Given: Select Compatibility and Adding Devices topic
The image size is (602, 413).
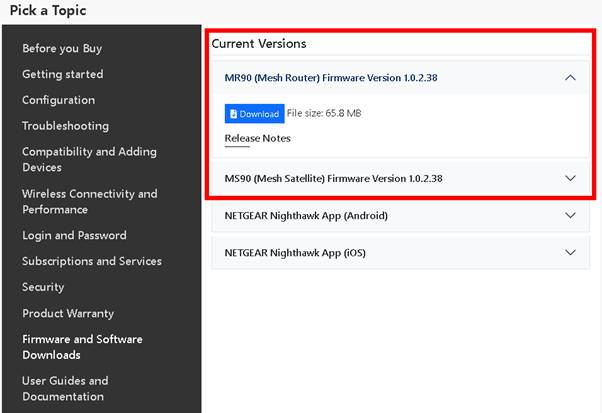Looking at the screenshot, I should pyautogui.click(x=89, y=159).
